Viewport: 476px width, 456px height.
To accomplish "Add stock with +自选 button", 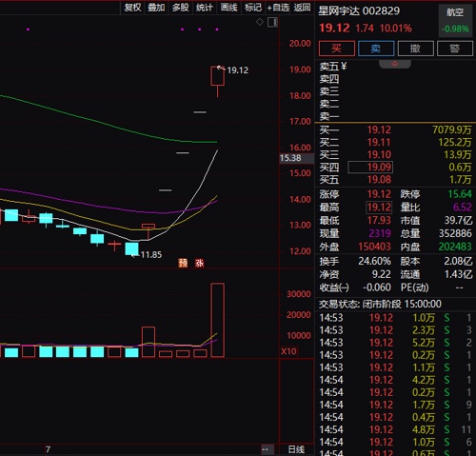I will pyautogui.click(x=278, y=8).
